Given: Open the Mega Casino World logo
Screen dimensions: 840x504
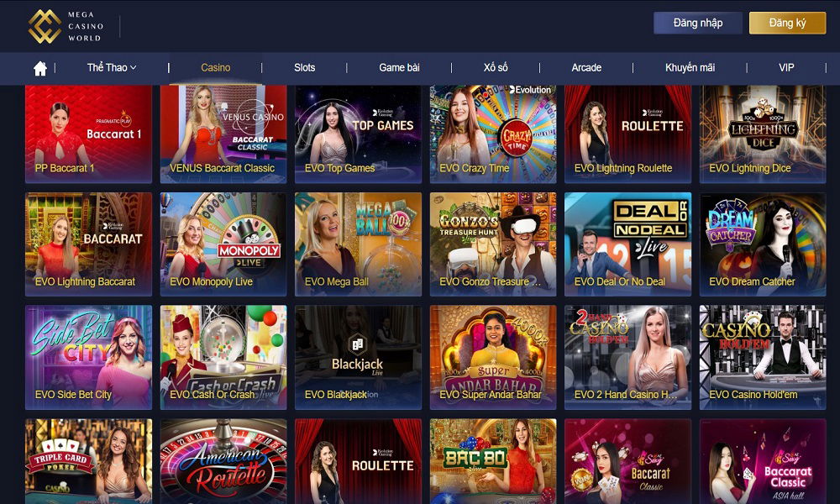Looking at the screenshot, I should pyautogui.click(x=66, y=26).
